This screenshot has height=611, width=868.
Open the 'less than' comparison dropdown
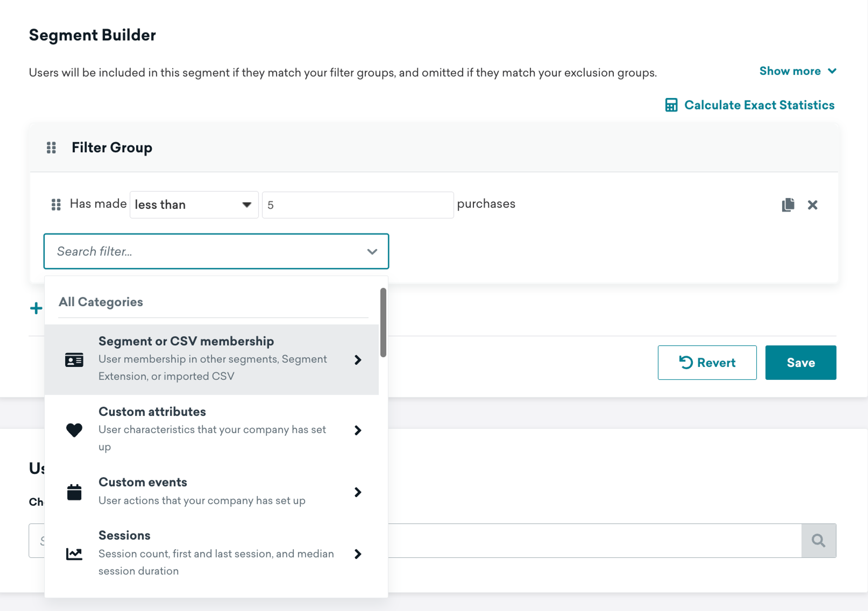[x=194, y=205]
